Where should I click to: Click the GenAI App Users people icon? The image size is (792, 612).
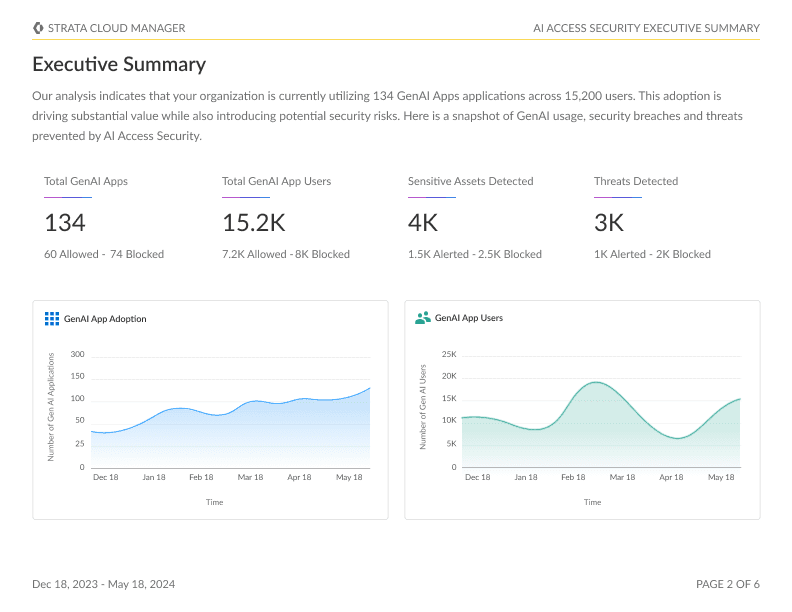coord(423,318)
